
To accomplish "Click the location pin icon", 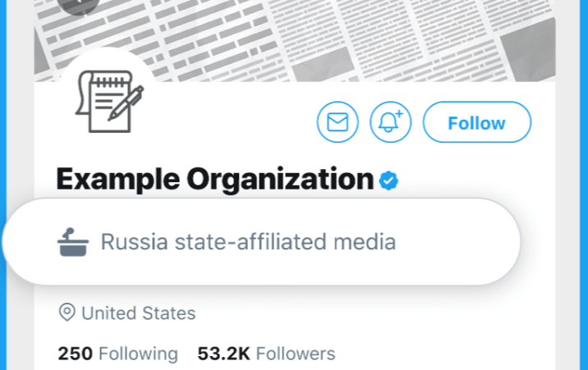I will pos(67,312).
